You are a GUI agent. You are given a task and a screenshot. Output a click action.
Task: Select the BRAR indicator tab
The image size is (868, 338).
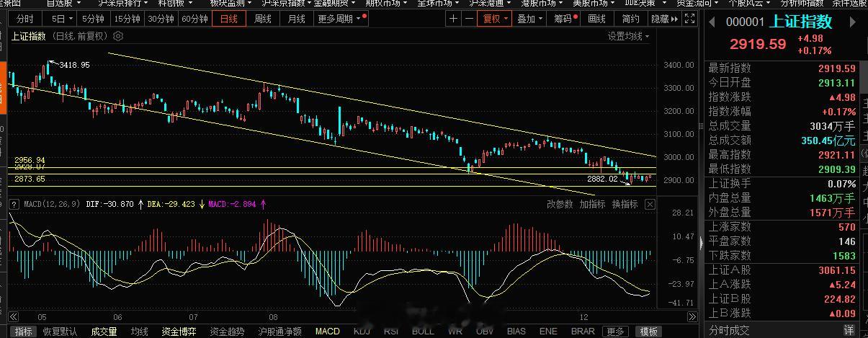tap(583, 332)
